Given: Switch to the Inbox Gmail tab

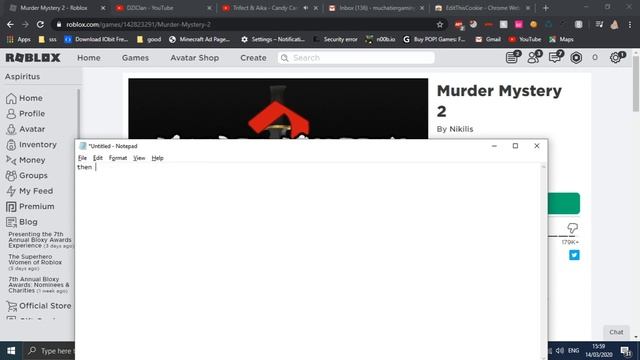Looking at the screenshot, I should 376,8.
